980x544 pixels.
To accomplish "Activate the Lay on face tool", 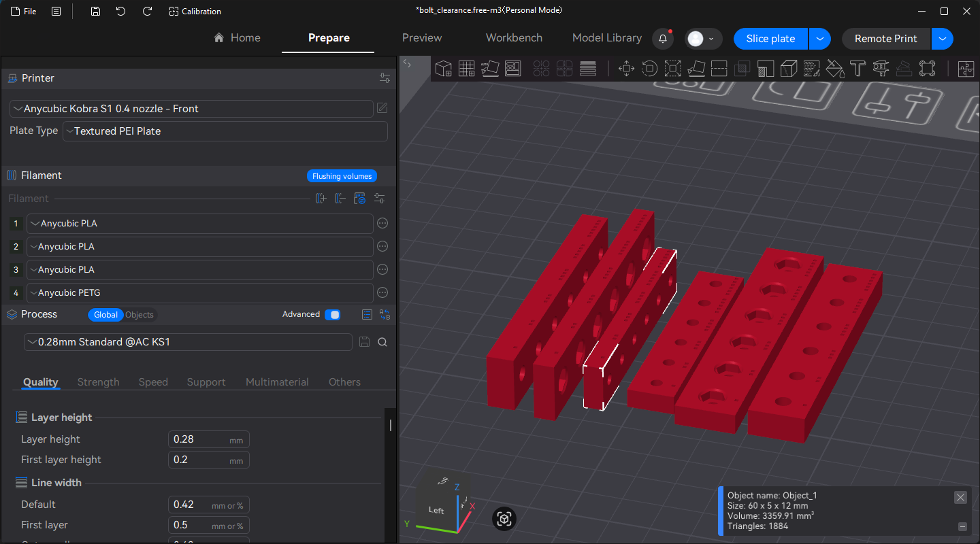I will pyautogui.click(x=696, y=68).
